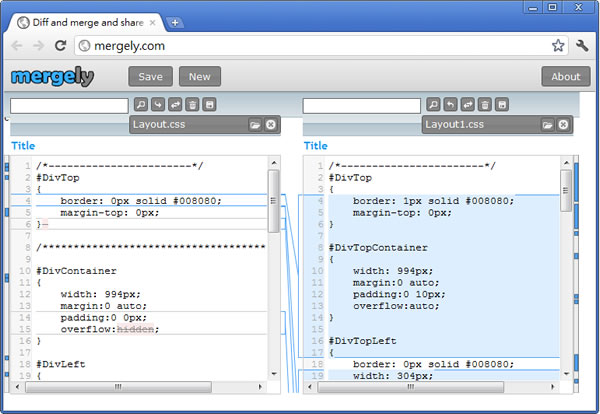Screen dimensions: 600x414
Task: Click the merge-right arrow icon in the left pane
Action: [x=158, y=104]
